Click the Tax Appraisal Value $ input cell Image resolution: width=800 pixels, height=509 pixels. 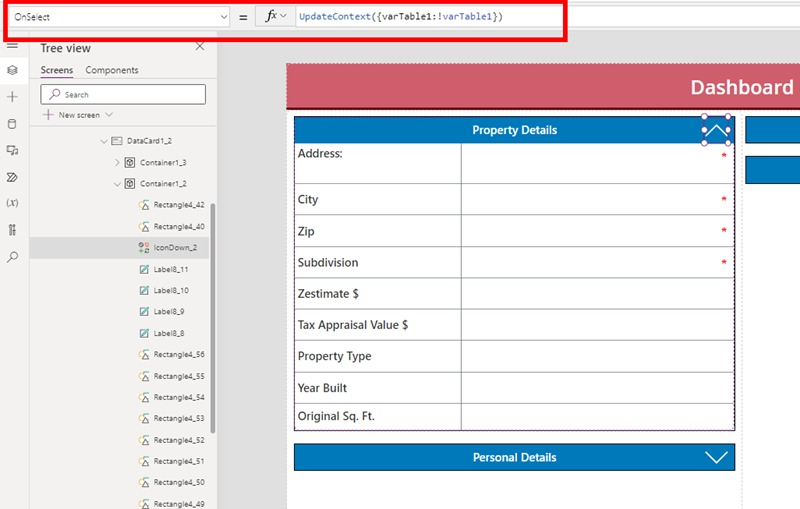(x=597, y=324)
